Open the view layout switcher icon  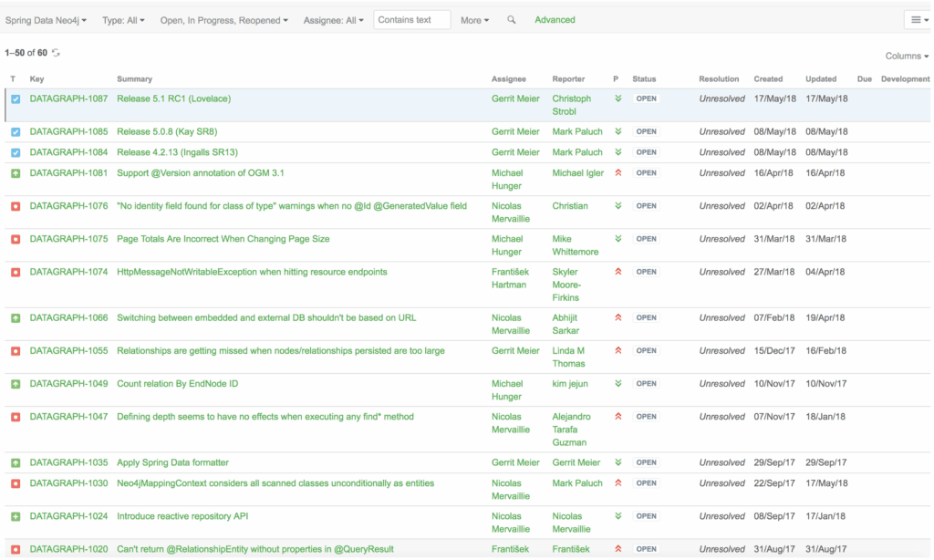pos(919,20)
